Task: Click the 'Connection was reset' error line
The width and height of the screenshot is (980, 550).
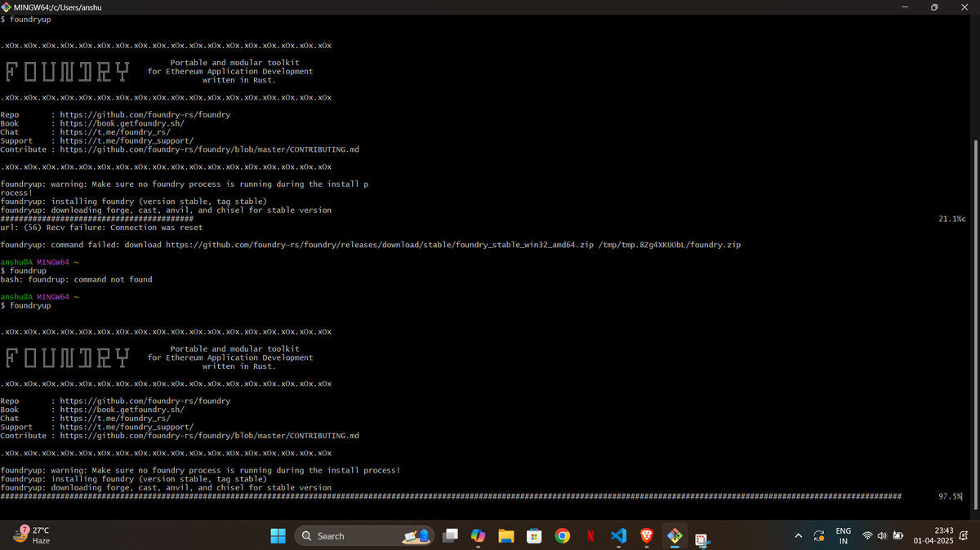Action: pos(101,228)
